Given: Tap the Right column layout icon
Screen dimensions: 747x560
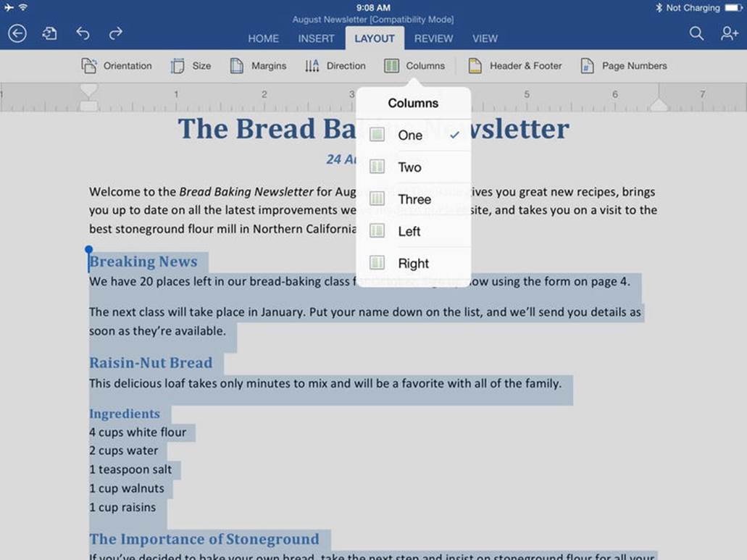Looking at the screenshot, I should pos(377,263).
